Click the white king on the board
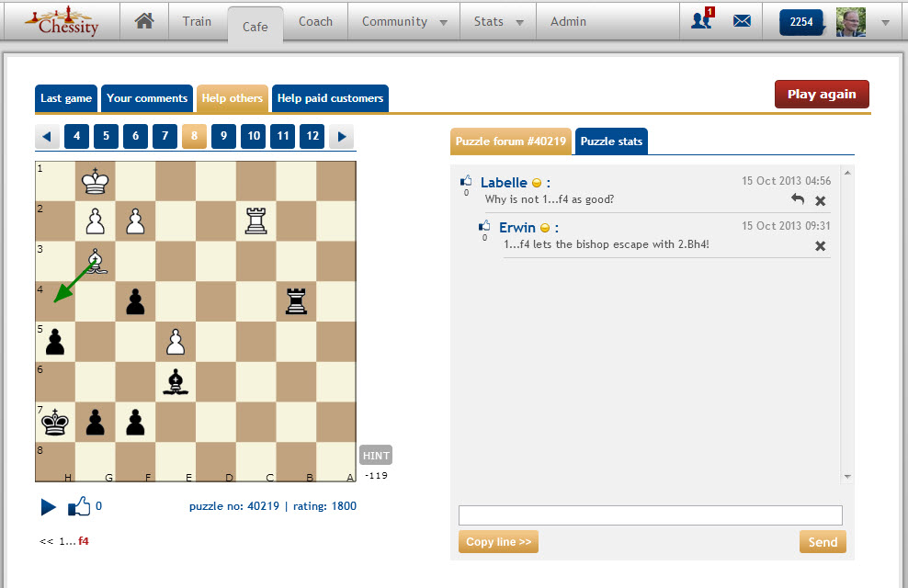 pyautogui.click(x=96, y=181)
